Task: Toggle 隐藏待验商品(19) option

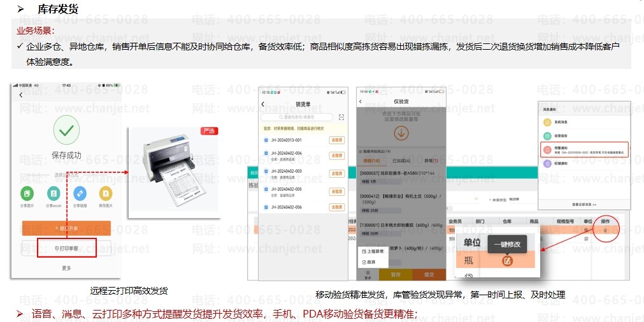Action: [x=376, y=151]
